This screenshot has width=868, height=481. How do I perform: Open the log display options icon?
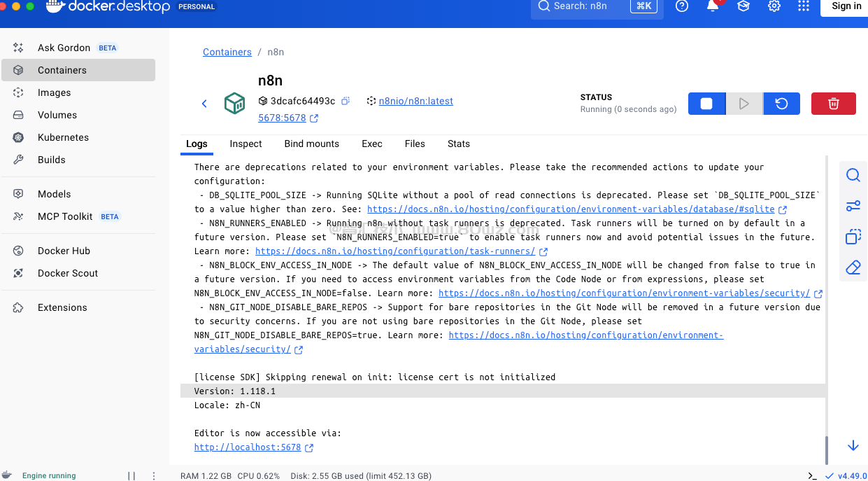(853, 206)
